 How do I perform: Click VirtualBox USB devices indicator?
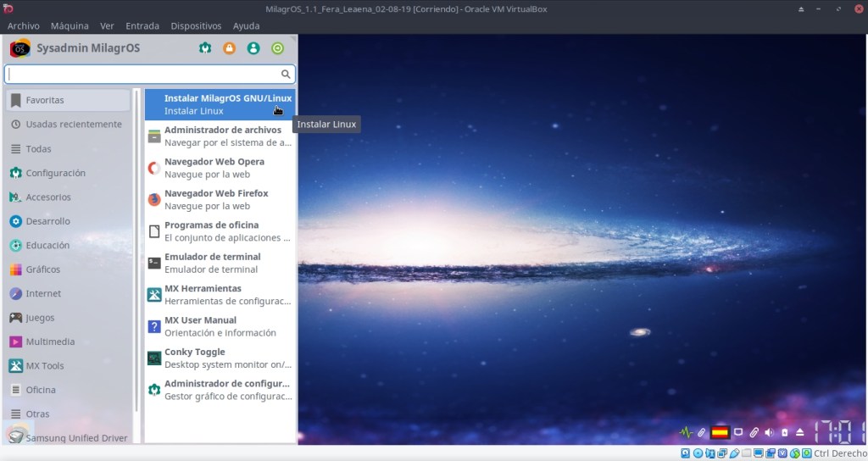click(x=735, y=453)
